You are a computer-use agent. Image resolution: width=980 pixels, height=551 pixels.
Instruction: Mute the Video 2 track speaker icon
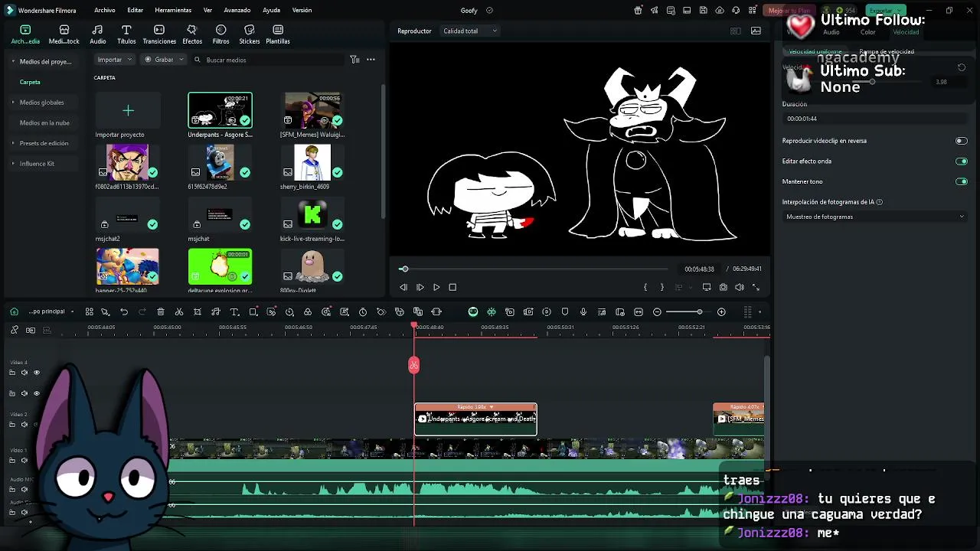(x=24, y=425)
